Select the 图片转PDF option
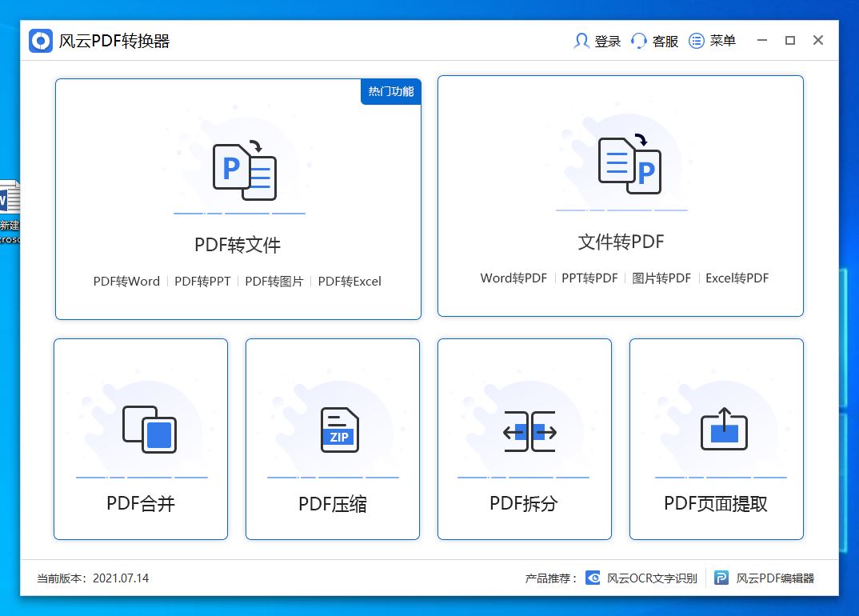 661,278
